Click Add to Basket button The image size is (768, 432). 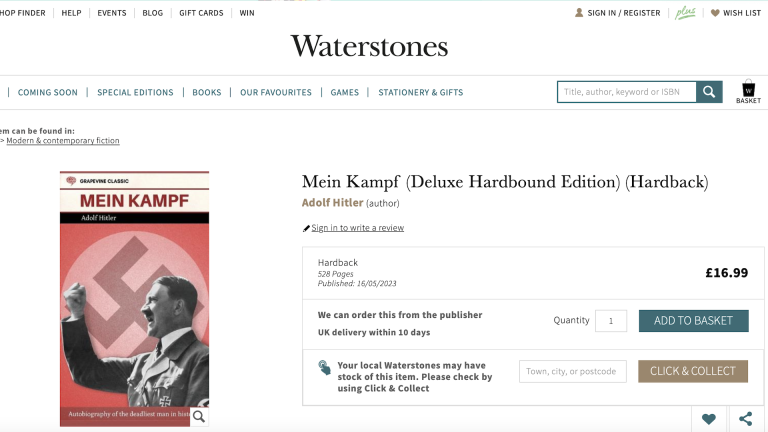click(x=693, y=321)
